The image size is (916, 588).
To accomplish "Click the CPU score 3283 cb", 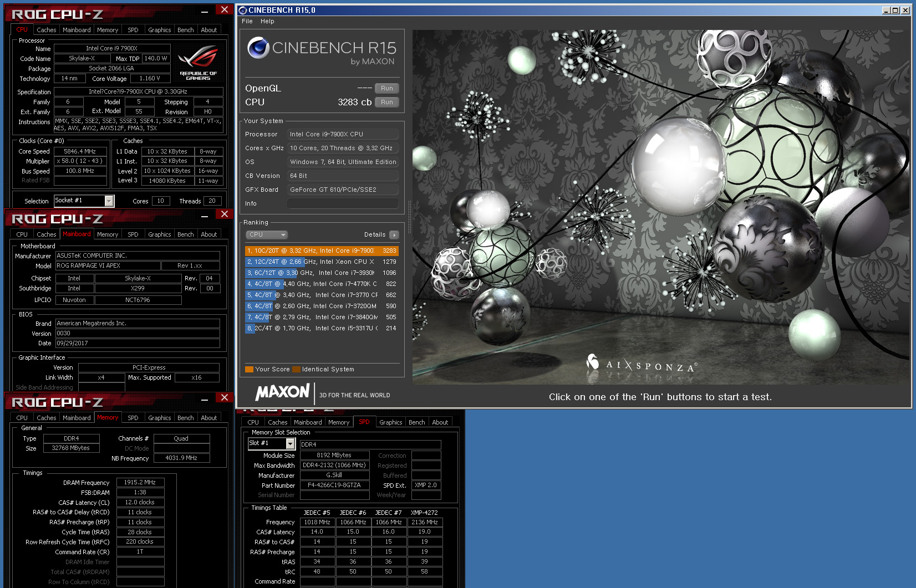I will point(355,102).
